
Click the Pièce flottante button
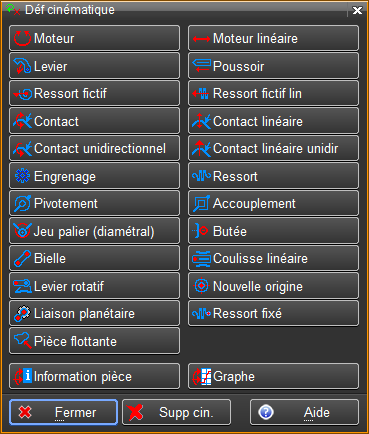coord(94,341)
